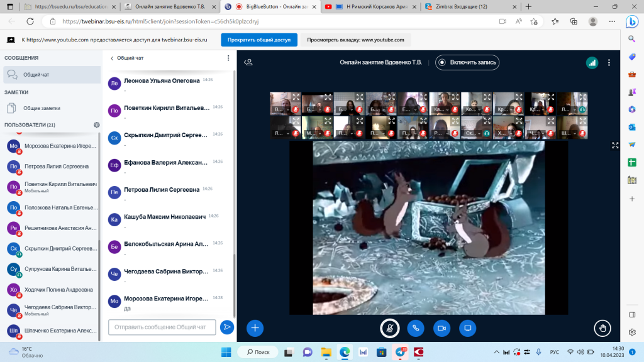Open chat options three-dot menu
The width and height of the screenshot is (644, 362).
[x=228, y=58]
